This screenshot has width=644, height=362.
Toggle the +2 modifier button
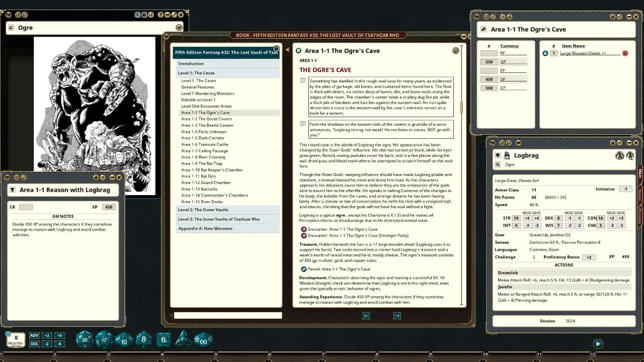click(47, 335)
